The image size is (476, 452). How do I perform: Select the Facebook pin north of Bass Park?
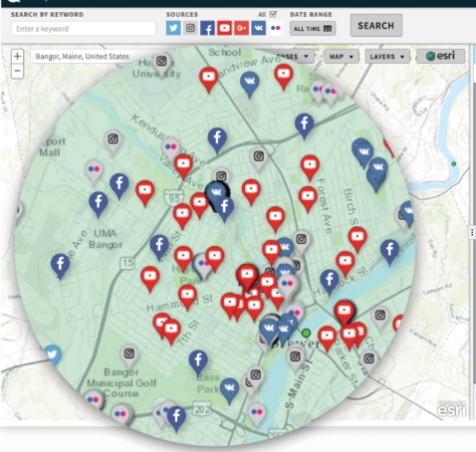coord(198,362)
